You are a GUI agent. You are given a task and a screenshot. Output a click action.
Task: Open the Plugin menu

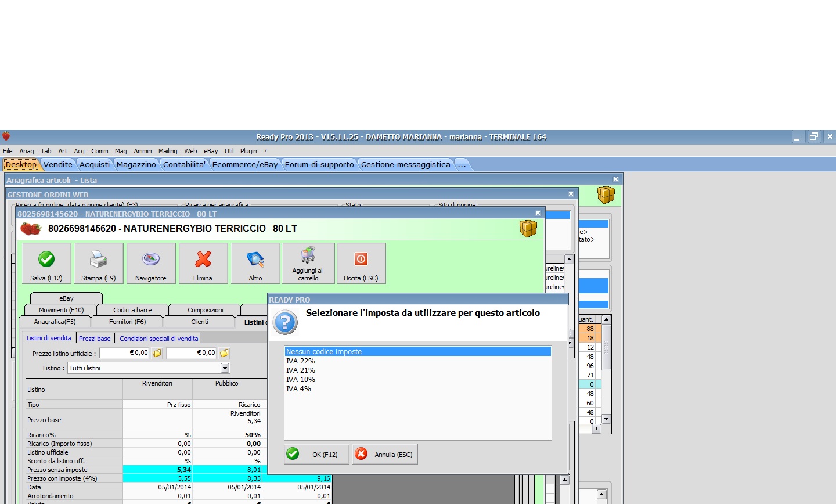[248, 151]
